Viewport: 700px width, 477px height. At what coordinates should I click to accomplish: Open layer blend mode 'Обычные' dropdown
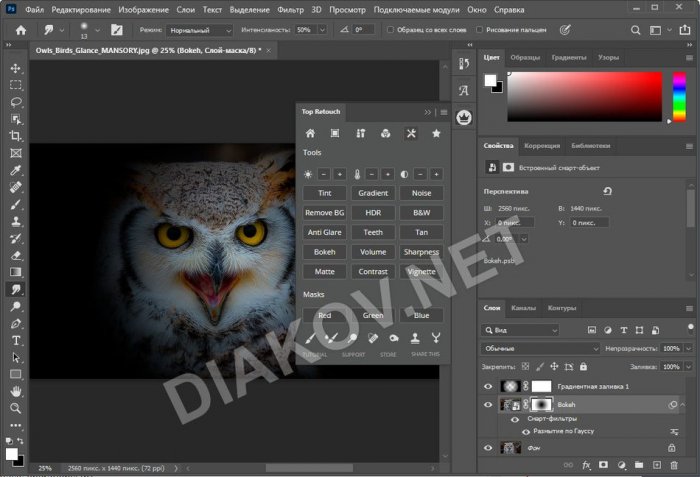[542, 348]
